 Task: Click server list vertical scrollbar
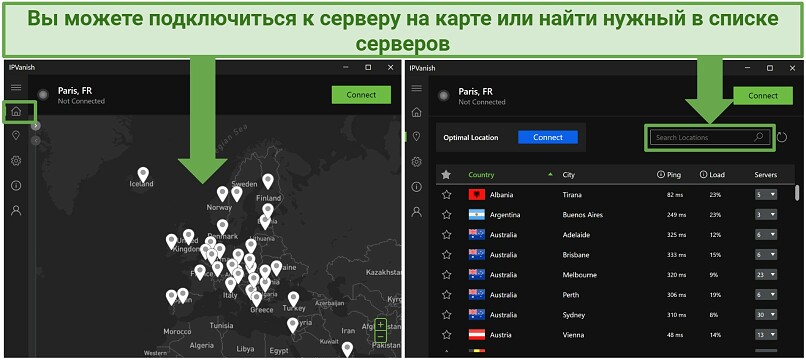(797, 193)
